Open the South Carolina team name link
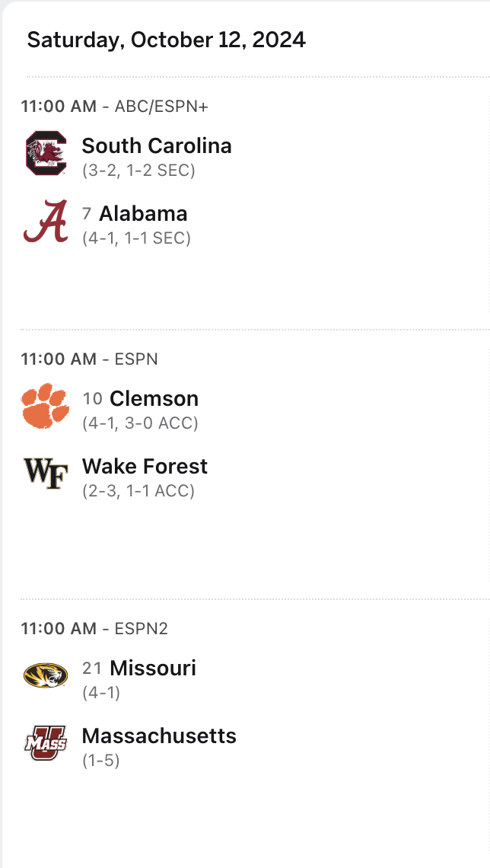This screenshot has height=868, width=490. [x=157, y=145]
